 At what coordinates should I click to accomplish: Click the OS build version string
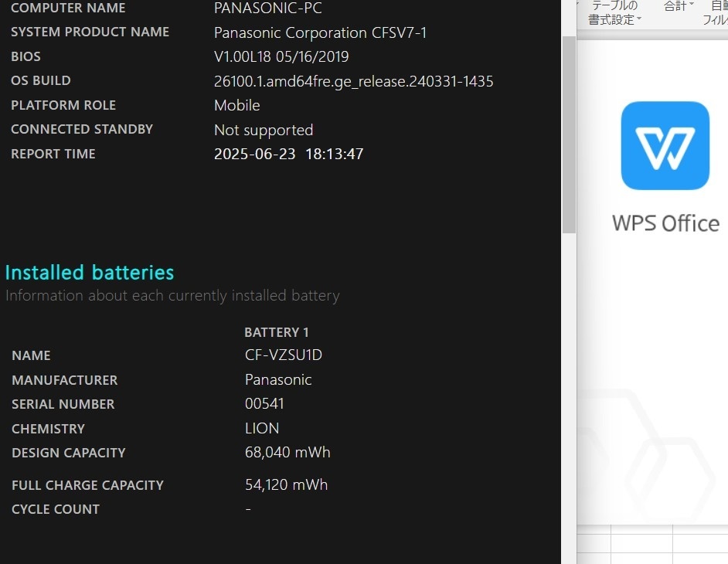pyautogui.click(x=353, y=81)
